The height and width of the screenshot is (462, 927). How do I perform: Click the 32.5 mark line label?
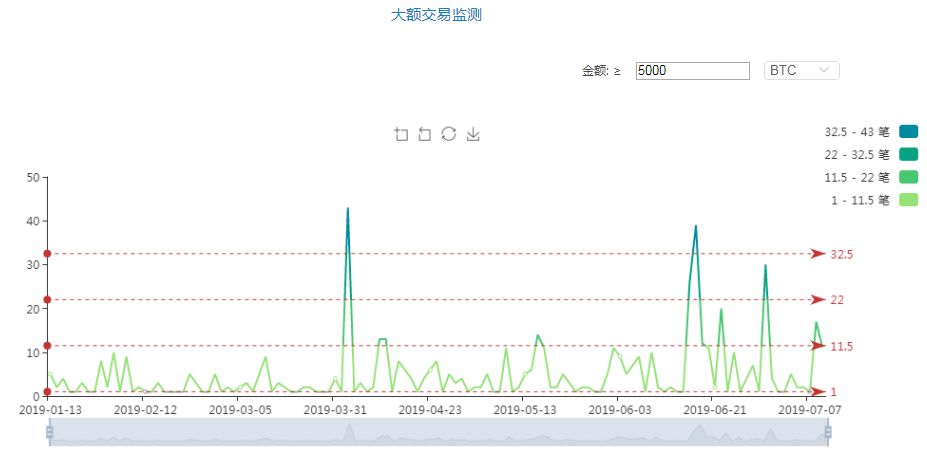(x=842, y=254)
